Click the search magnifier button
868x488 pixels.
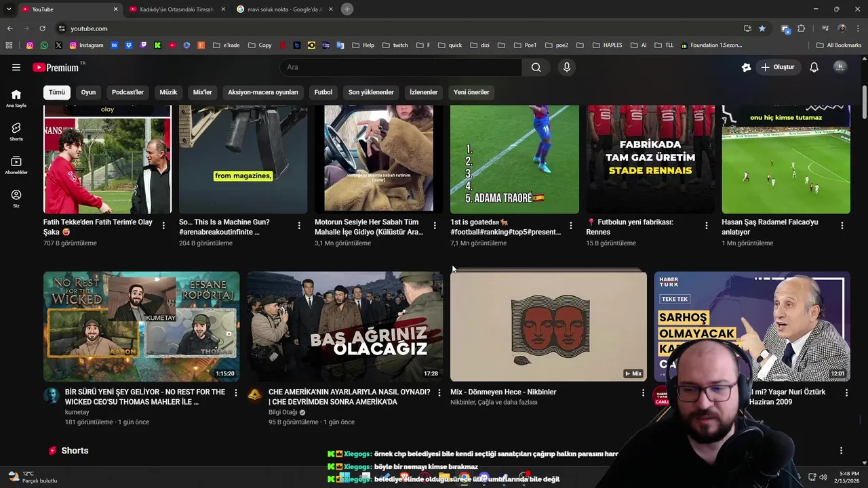click(x=536, y=67)
